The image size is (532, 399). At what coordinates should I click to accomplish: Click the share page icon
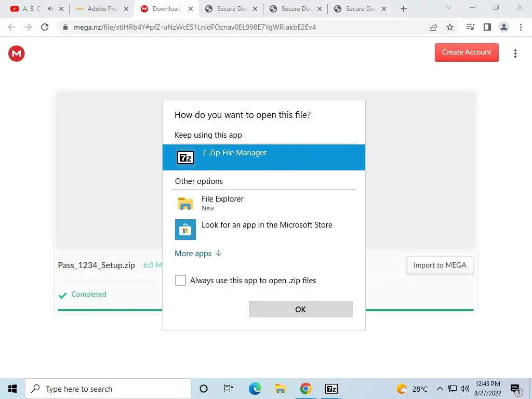pos(433,27)
